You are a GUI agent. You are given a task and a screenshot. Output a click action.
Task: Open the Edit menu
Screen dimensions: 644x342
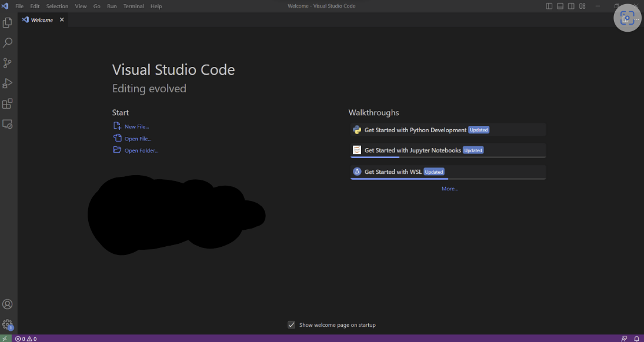[x=35, y=6]
